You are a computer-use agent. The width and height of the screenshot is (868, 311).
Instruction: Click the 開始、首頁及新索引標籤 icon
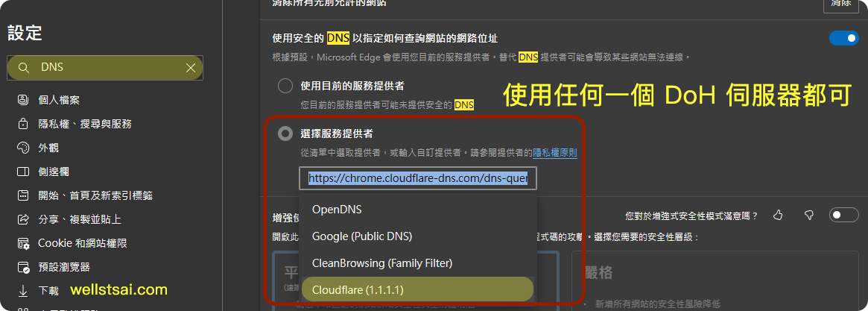click(23, 195)
